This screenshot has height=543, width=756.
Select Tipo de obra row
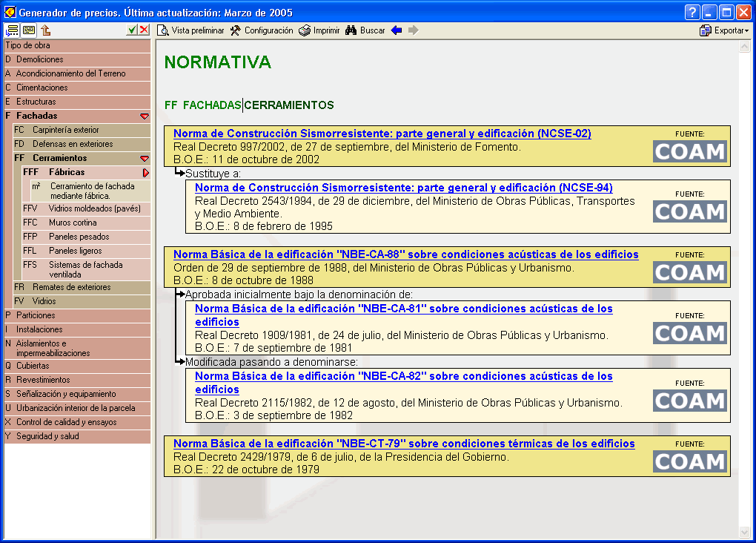(x=77, y=45)
